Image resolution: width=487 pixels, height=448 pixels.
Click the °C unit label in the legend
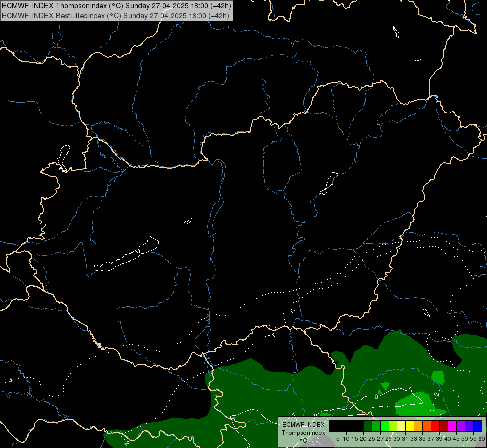tap(304, 441)
